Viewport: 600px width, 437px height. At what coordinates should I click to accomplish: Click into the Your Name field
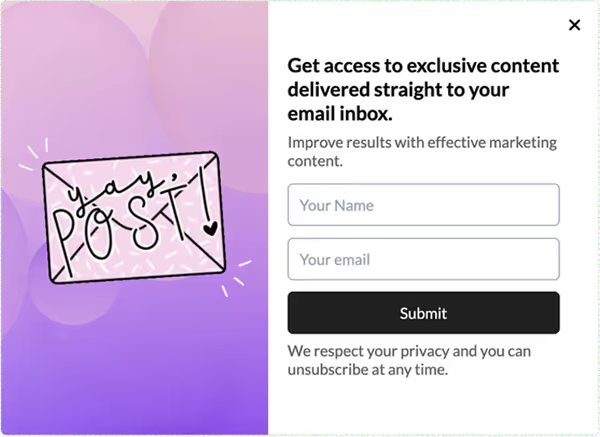pyautogui.click(x=423, y=205)
